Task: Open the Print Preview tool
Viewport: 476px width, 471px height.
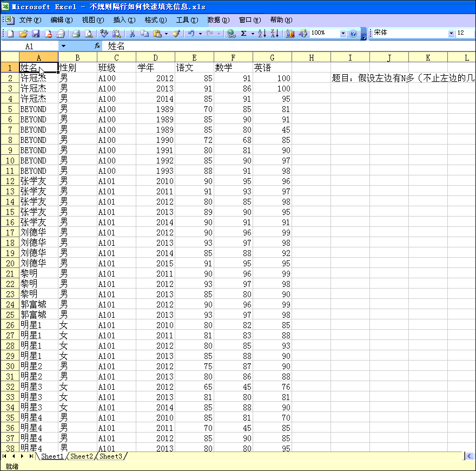Action: 89,34
